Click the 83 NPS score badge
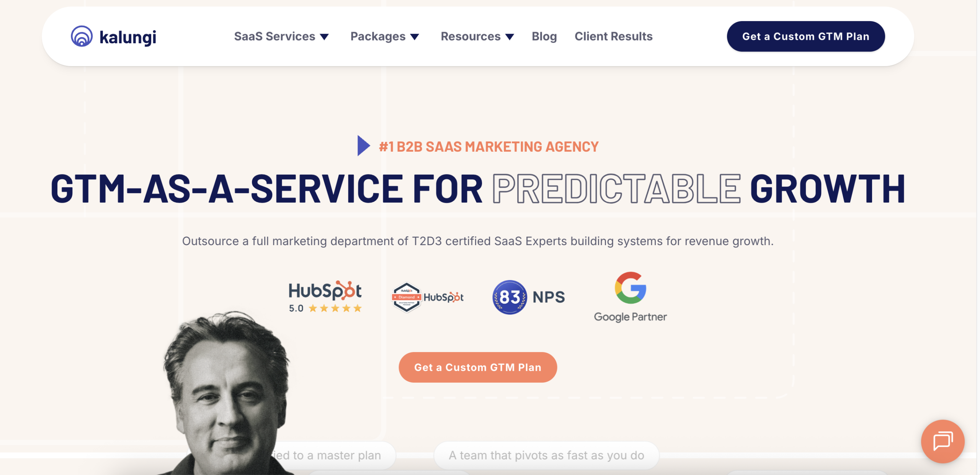980x475 pixels. tap(528, 297)
